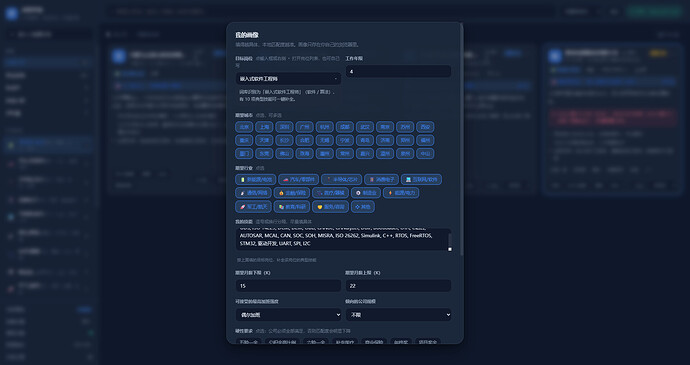The image size is (690, 365).
Task: Select the 金融/保险 industry chip
Action: click(x=292, y=193)
